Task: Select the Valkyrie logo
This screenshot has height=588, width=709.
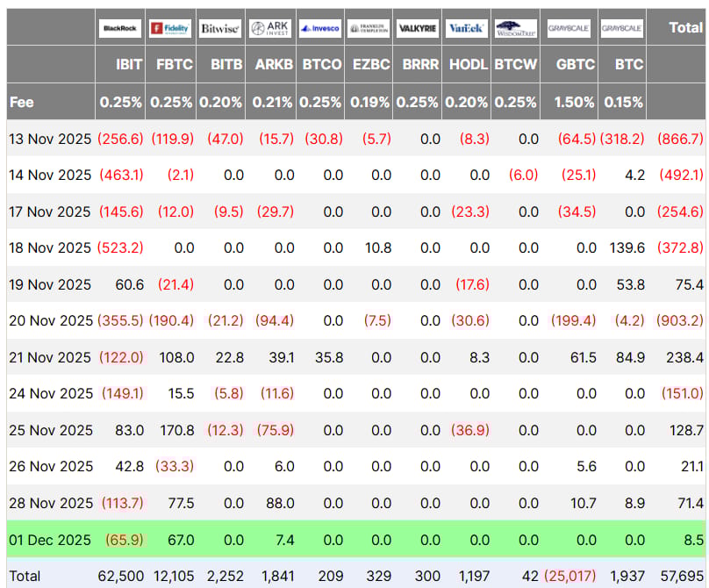Action: pos(418,28)
